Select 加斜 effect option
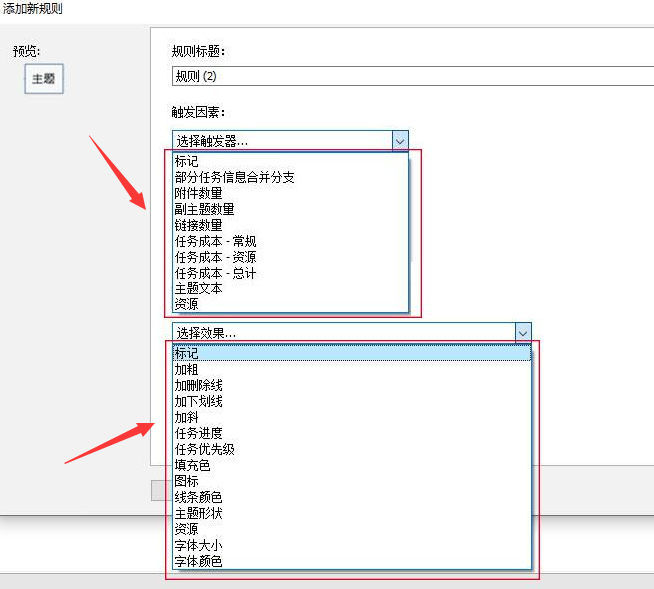This screenshot has width=654, height=589. 352,417
